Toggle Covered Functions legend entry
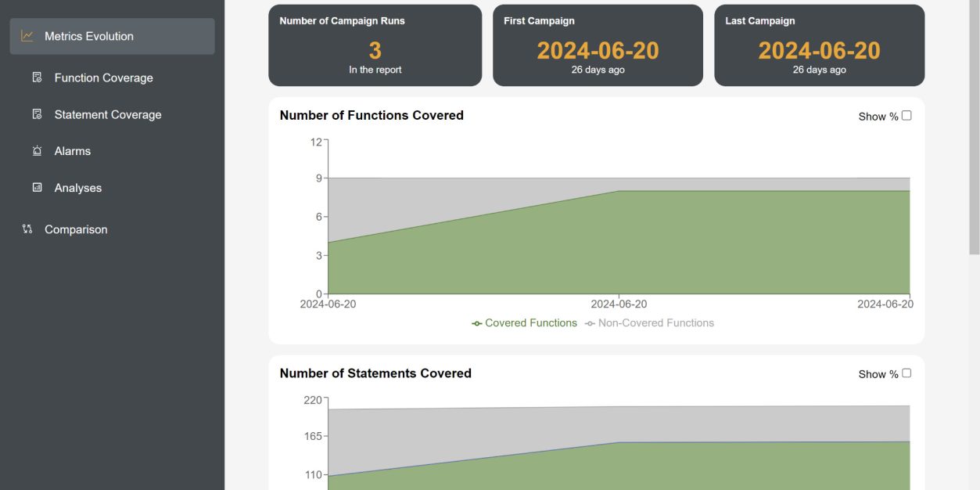This screenshot has height=490, width=980. coord(524,322)
